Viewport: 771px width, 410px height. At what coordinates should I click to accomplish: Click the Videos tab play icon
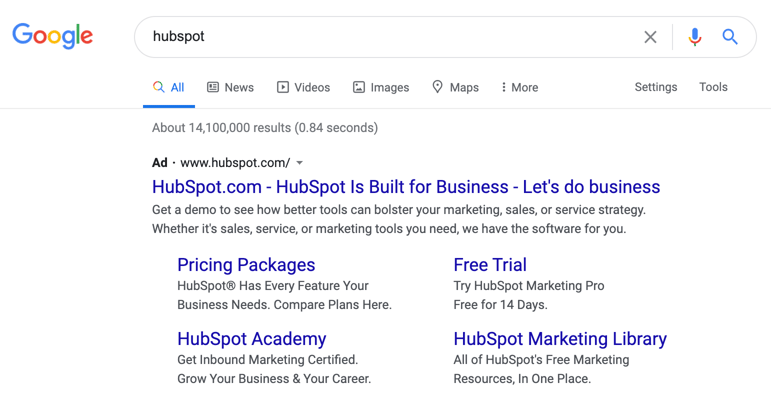click(x=283, y=87)
